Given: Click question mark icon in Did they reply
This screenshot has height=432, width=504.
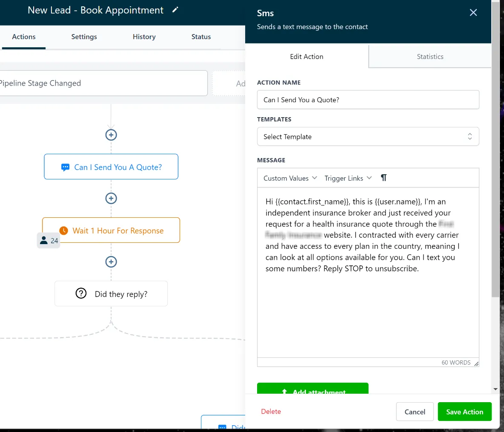Looking at the screenshot, I should (x=81, y=294).
